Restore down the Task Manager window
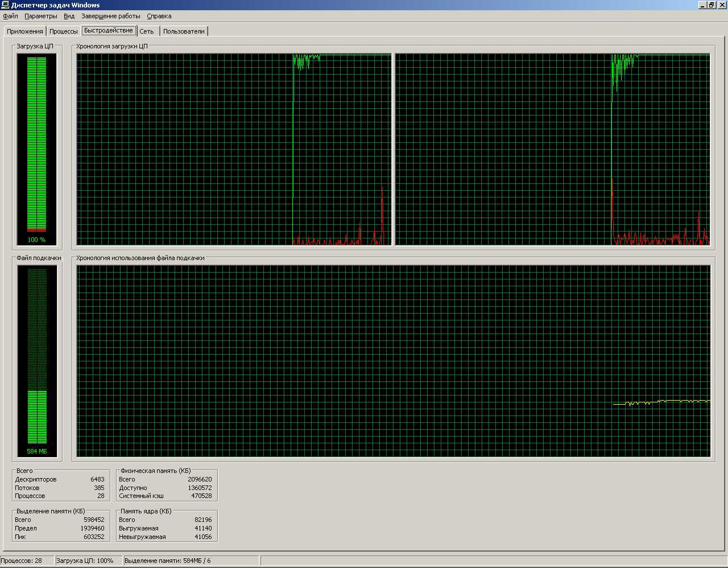This screenshot has height=568, width=728. tap(712, 5)
